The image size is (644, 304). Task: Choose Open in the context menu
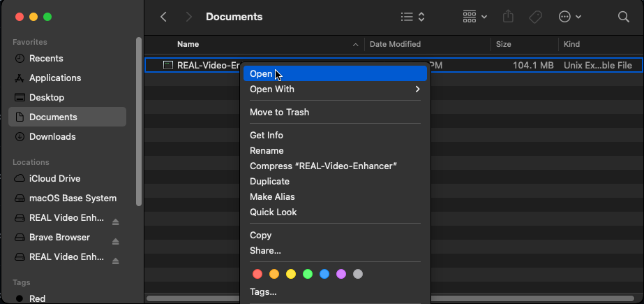(335, 73)
